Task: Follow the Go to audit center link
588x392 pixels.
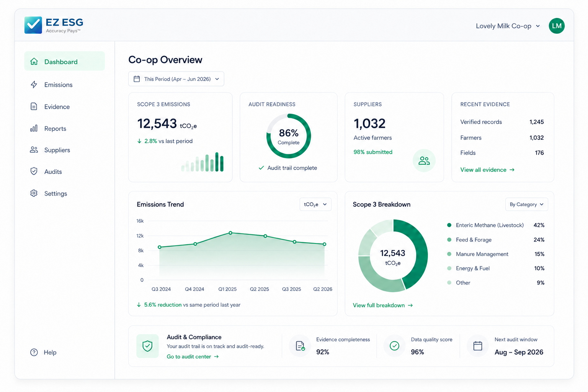Action: click(x=193, y=356)
